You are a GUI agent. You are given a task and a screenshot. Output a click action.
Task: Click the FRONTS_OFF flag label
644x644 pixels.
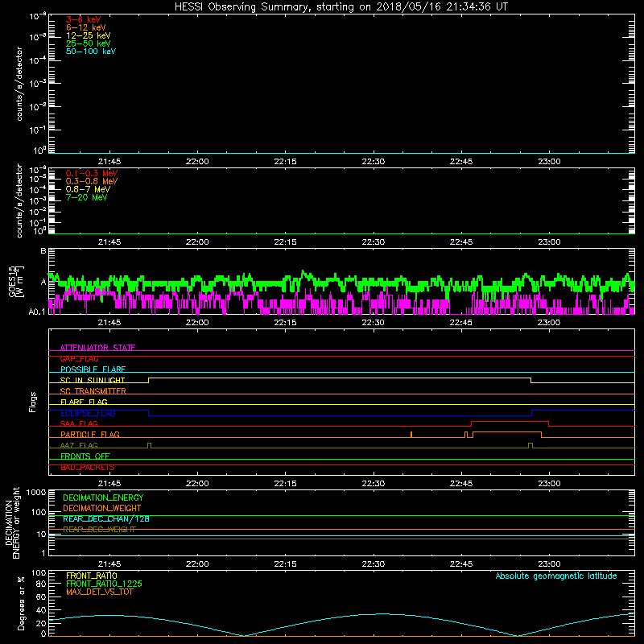click(x=85, y=456)
